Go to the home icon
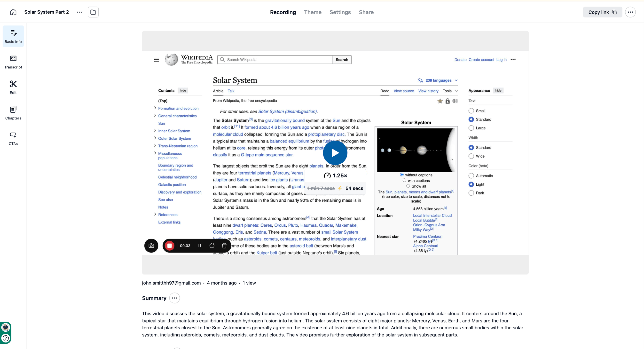 click(13, 12)
